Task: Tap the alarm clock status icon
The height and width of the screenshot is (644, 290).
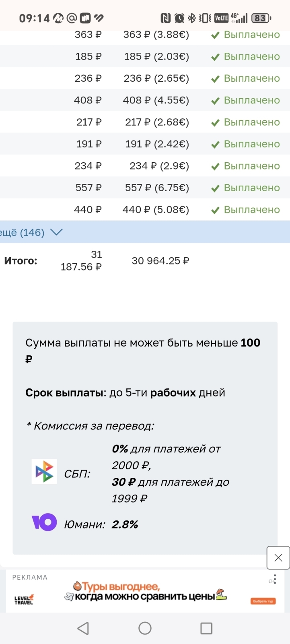Action: pyautogui.click(x=179, y=18)
